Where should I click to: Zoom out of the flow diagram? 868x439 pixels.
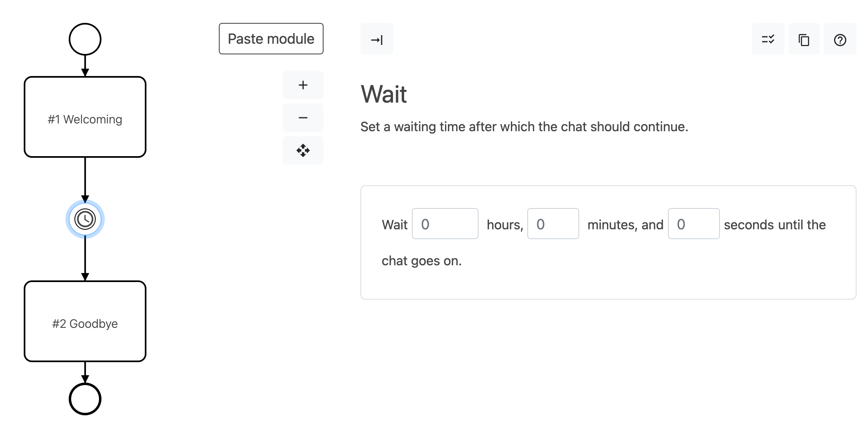coord(303,118)
